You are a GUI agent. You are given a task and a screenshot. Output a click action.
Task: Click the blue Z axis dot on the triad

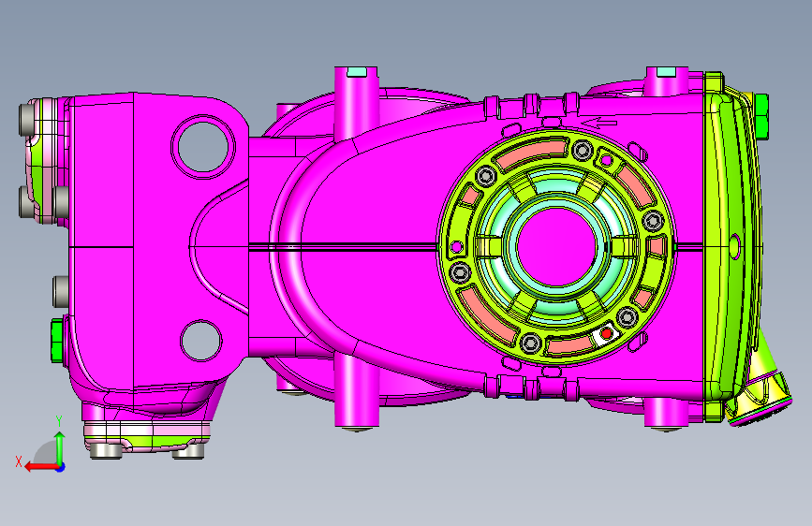coord(61,467)
